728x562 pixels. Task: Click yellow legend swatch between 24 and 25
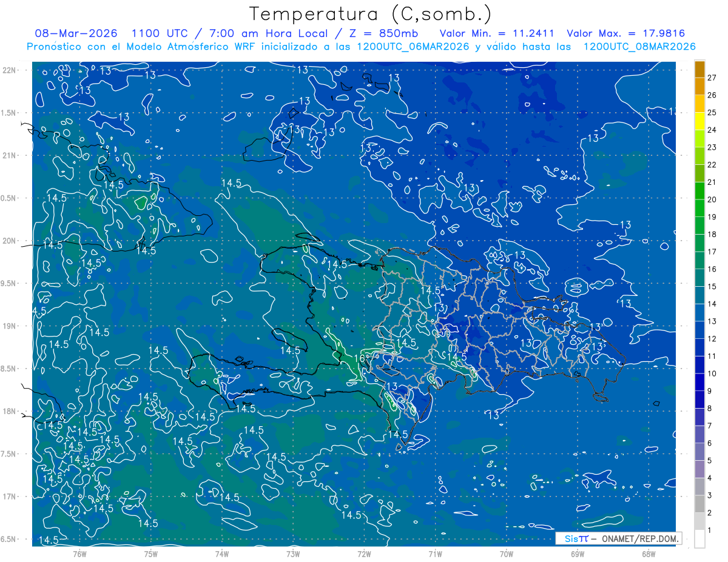point(699,121)
